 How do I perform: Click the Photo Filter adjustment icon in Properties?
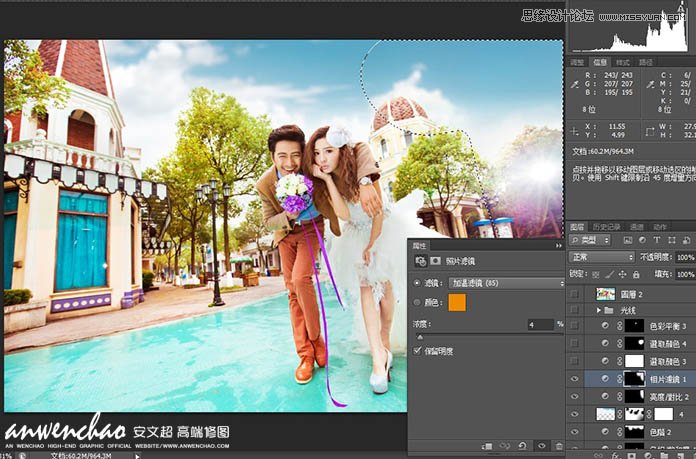420,261
